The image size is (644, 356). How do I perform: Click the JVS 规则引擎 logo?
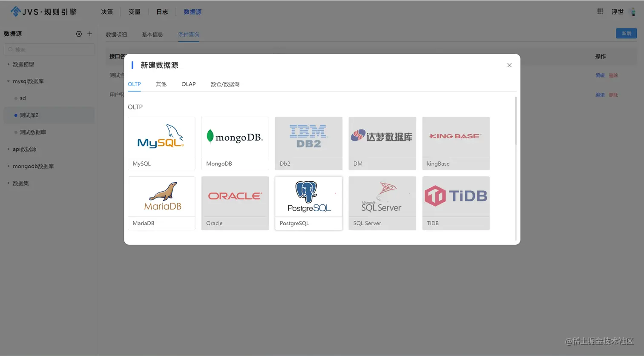44,12
